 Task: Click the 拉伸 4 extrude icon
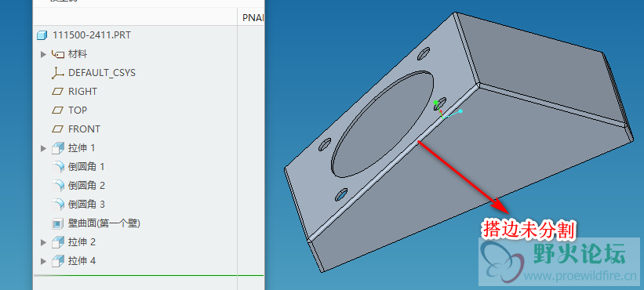click(x=58, y=261)
